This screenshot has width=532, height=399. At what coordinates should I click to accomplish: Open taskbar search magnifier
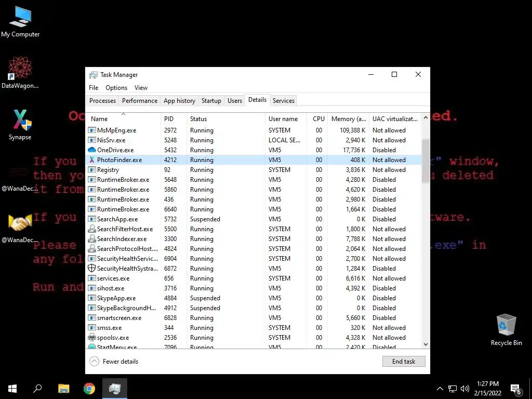click(x=37, y=389)
